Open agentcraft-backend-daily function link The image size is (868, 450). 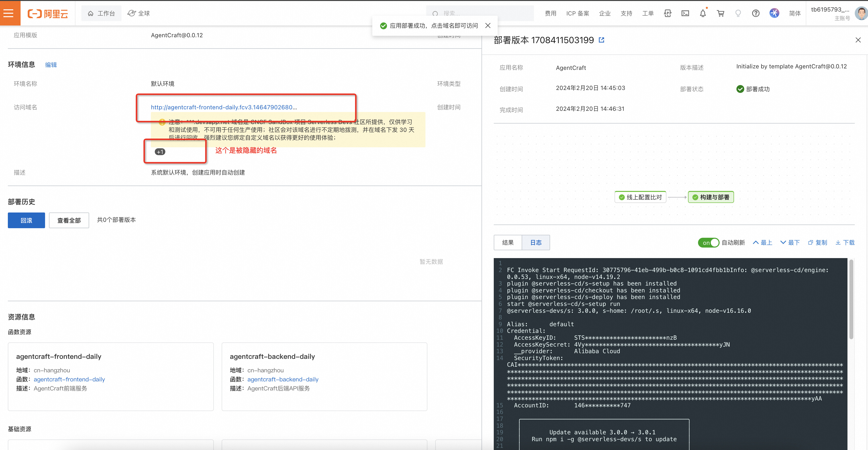283,379
